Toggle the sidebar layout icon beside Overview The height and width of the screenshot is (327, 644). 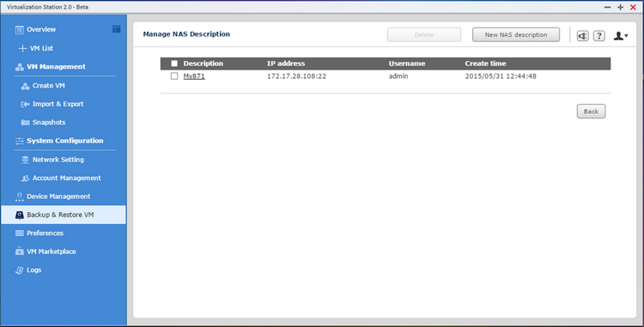(x=117, y=28)
